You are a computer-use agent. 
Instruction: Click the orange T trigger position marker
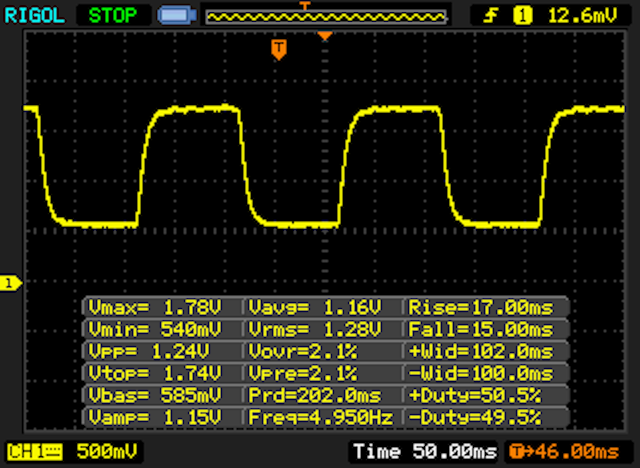(x=279, y=50)
